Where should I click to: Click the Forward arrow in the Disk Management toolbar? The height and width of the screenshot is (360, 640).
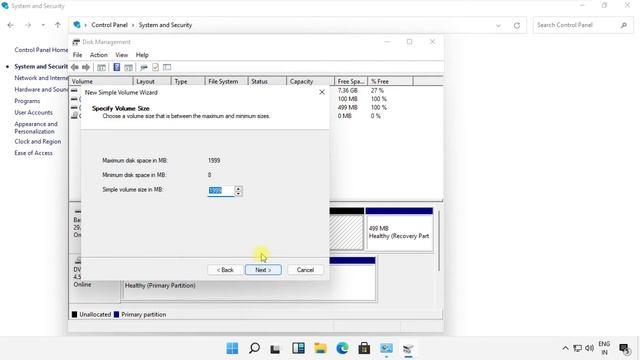[x=86, y=67]
